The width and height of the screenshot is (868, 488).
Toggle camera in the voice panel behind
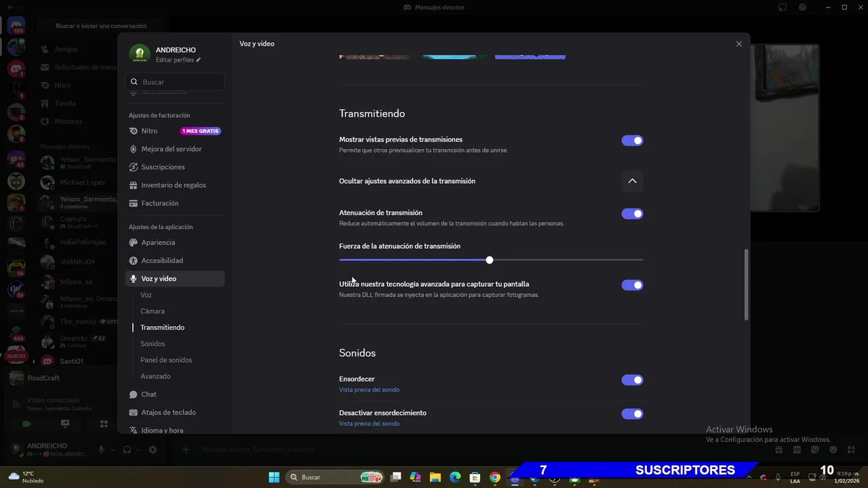(x=26, y=424)
